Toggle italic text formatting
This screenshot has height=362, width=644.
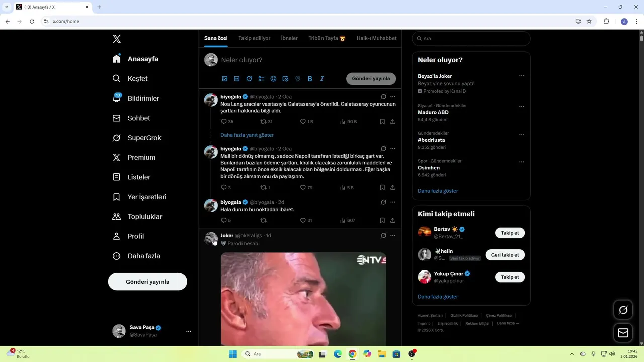[x=322, y=79]
